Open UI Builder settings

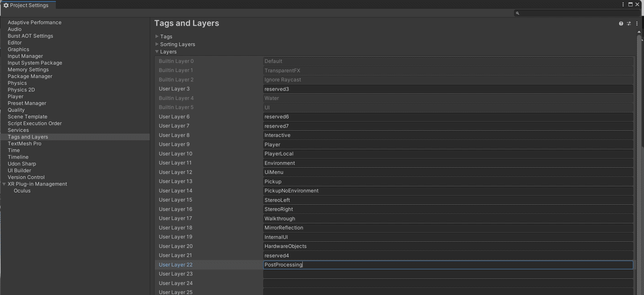(x=19, y=170)
